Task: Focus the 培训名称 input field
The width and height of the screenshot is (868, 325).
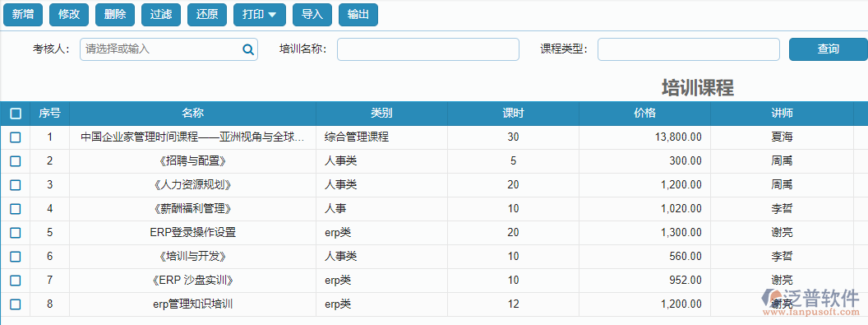Action: [428, 49]
